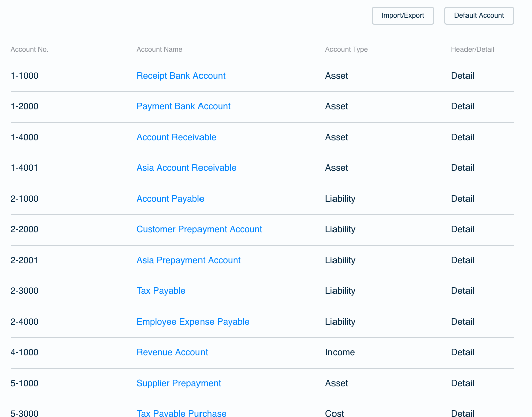Click Asset type in Supplier Prepayment row
The image size is (532, 417).
[337, 383]
